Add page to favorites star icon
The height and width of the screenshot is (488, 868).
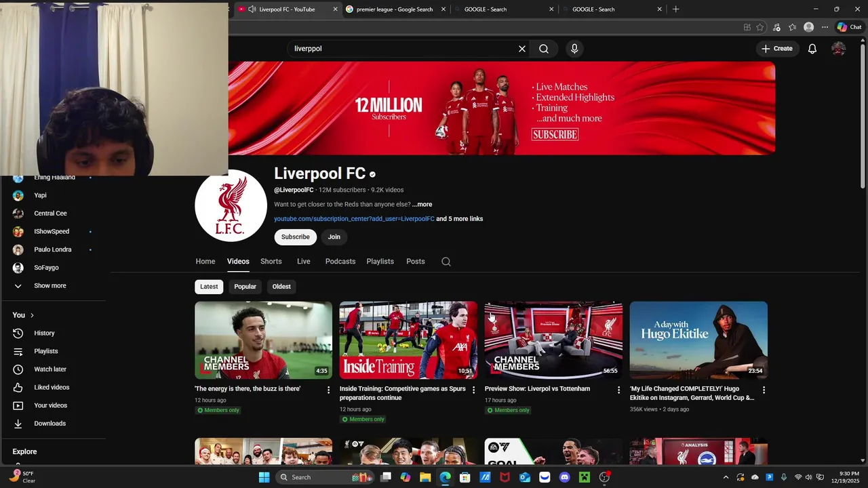click(760, 27)
